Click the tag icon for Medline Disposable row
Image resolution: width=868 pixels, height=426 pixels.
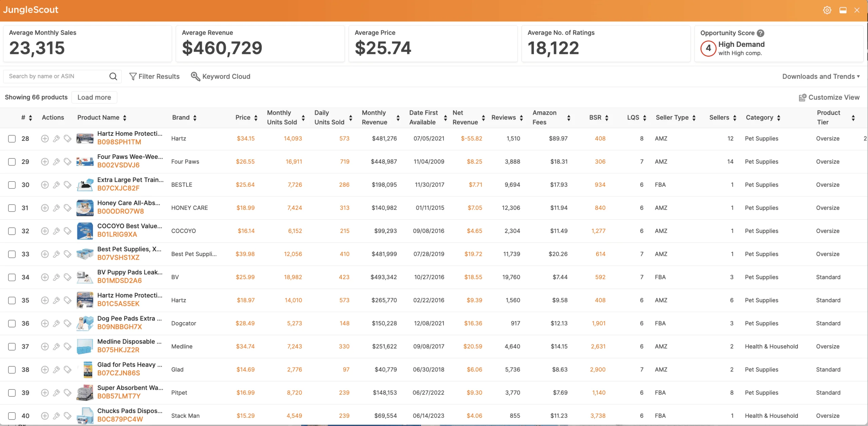tap(67, 346)
